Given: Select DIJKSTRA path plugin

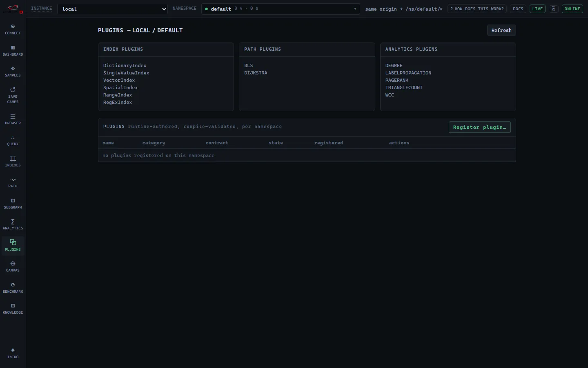Looking at the screenshot, I should click(256, 73).
